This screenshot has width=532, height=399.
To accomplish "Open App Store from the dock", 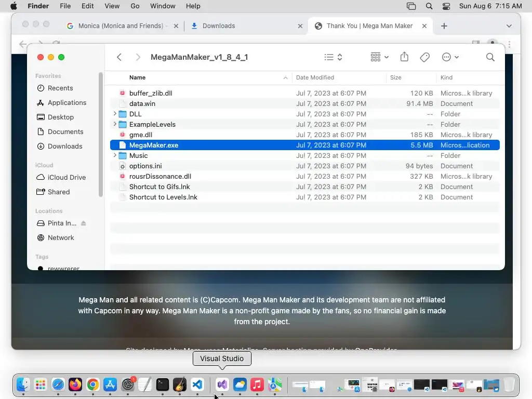I will tap(110, 384).
